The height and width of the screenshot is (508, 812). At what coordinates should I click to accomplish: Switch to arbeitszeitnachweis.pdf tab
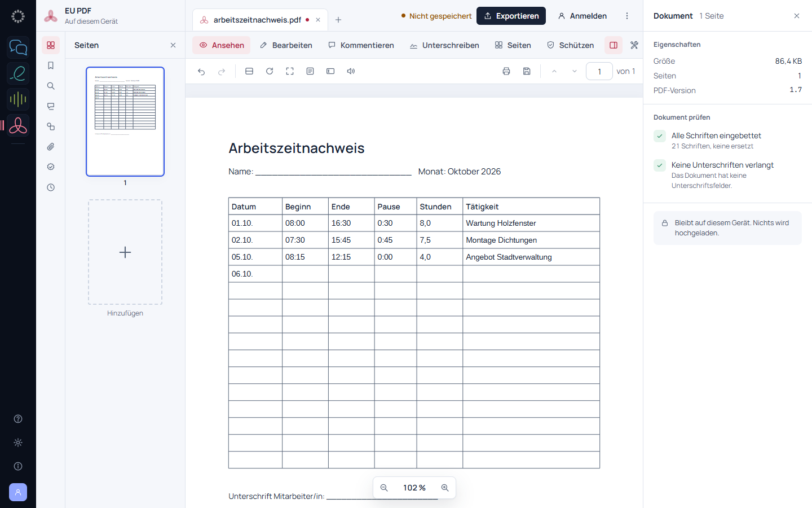[x=257, y=20]
